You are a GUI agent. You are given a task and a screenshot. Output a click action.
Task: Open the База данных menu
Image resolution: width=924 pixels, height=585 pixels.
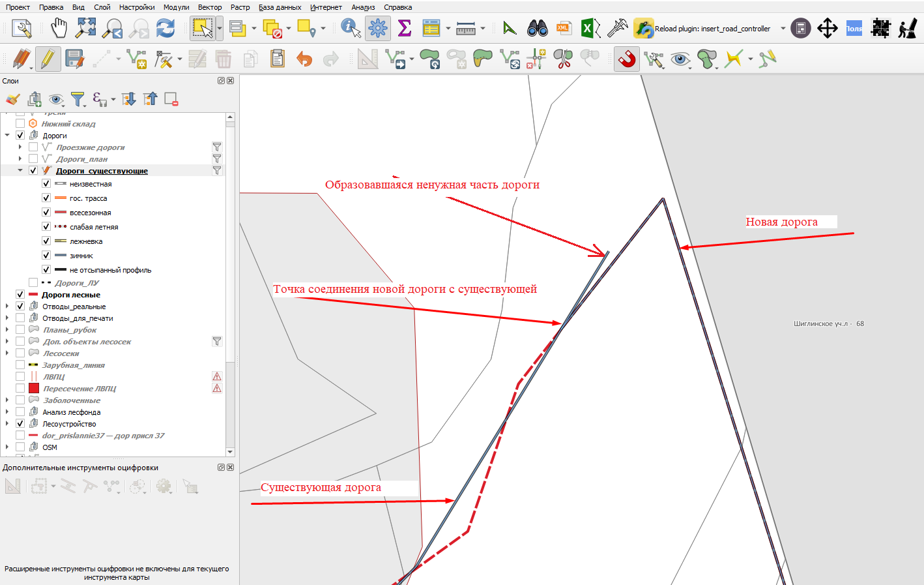point(280,7)
